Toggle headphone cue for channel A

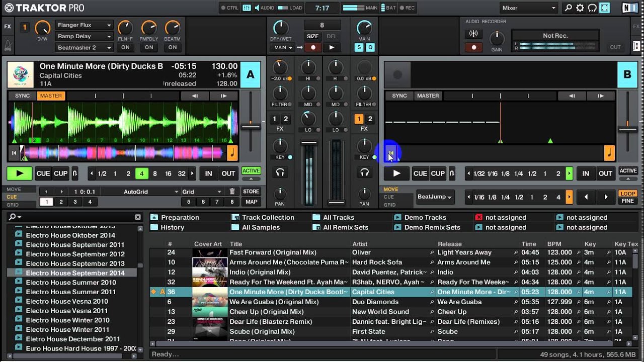(280, 172)
